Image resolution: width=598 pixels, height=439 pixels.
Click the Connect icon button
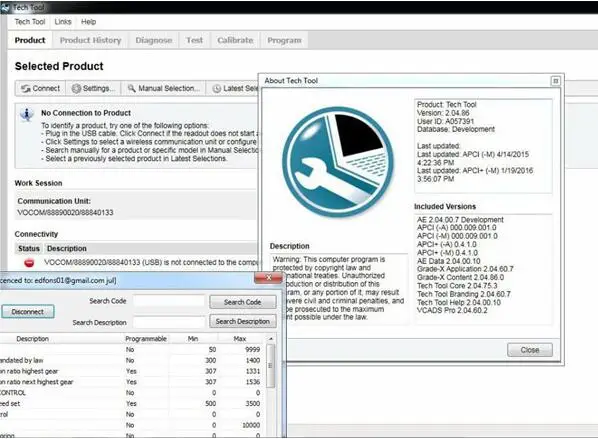coord(26,88)
